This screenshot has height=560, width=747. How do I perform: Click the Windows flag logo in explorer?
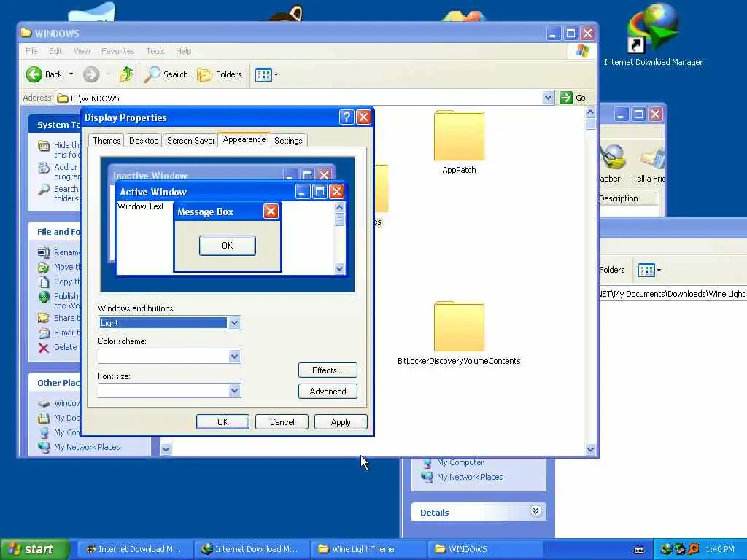tap(582, 51)
